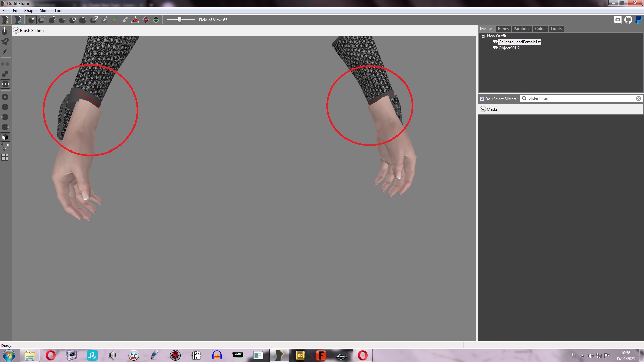
Task: Select the Mask brush tool
Action: 42,20
